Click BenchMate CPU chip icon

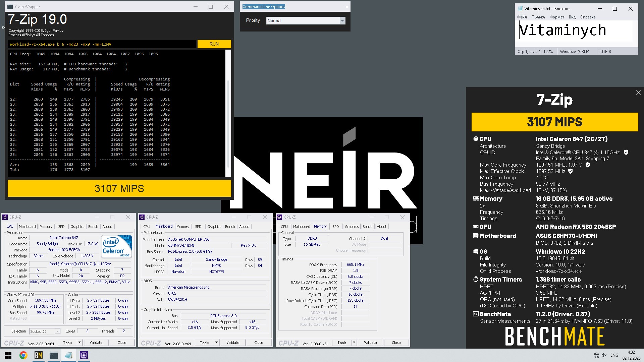pos(476,139)
